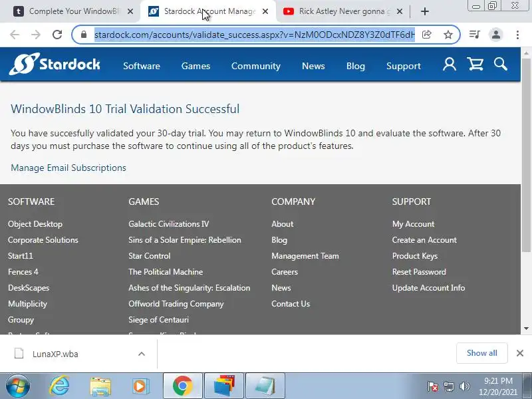Viewport: 532px width, 399px height.
Task: Open Create an Account link
Action: click(424, 240)
